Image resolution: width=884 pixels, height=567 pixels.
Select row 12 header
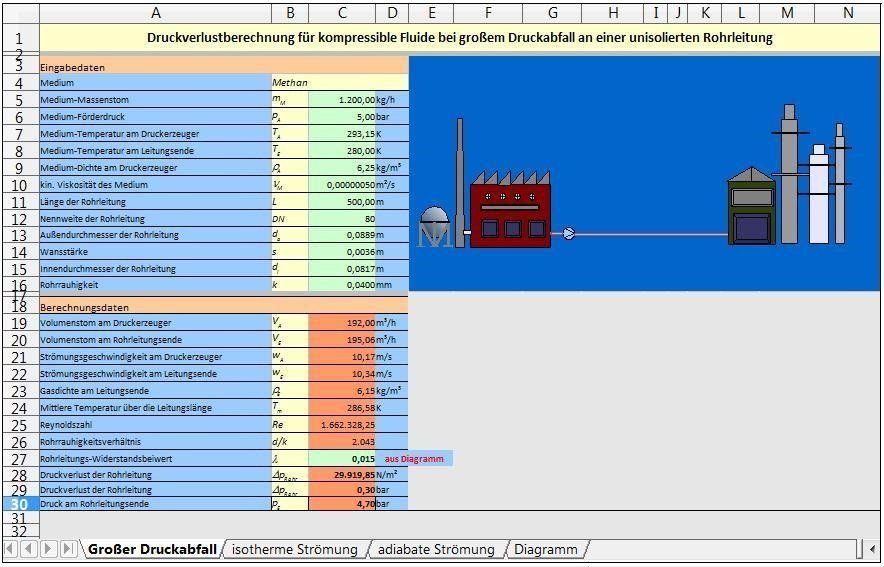20,219
